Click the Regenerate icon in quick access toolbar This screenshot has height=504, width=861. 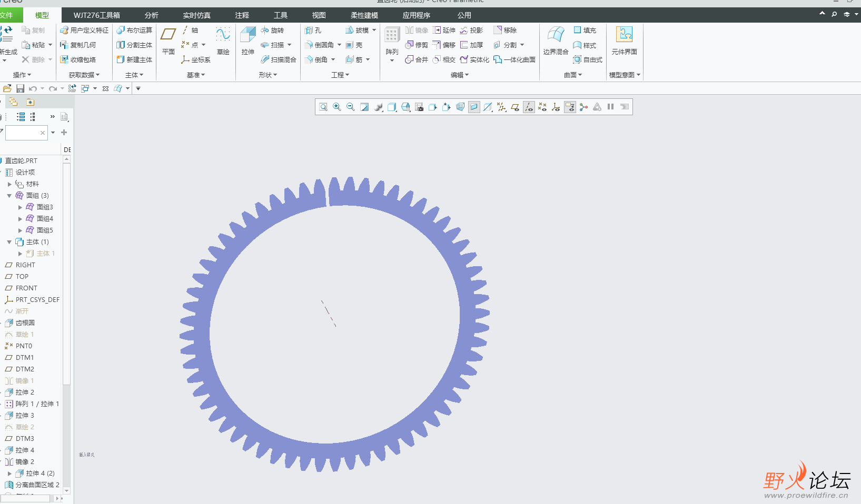(x=72, y=88)
